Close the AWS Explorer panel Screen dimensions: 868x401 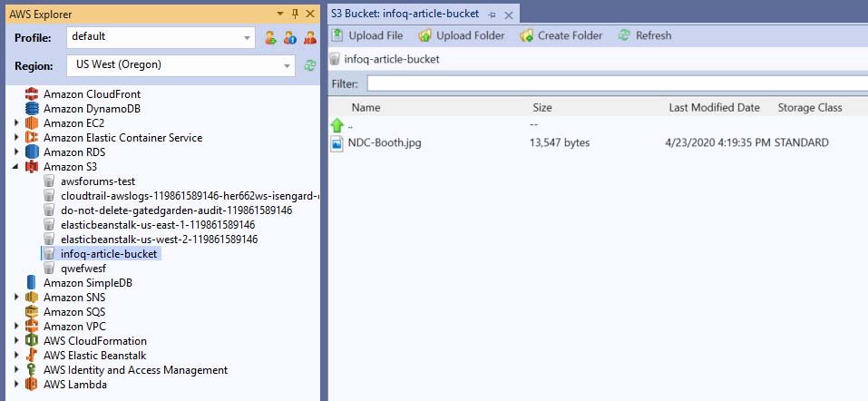(310, 14)
